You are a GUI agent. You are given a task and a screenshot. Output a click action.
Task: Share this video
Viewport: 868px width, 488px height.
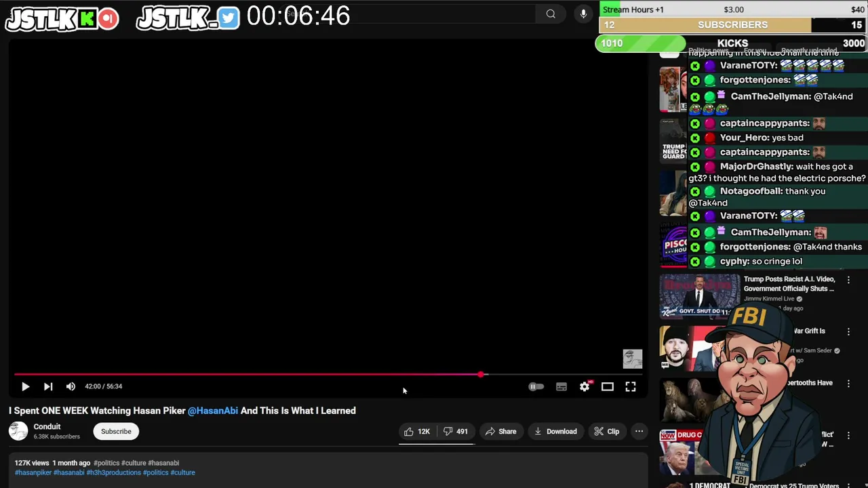(500, 431)
